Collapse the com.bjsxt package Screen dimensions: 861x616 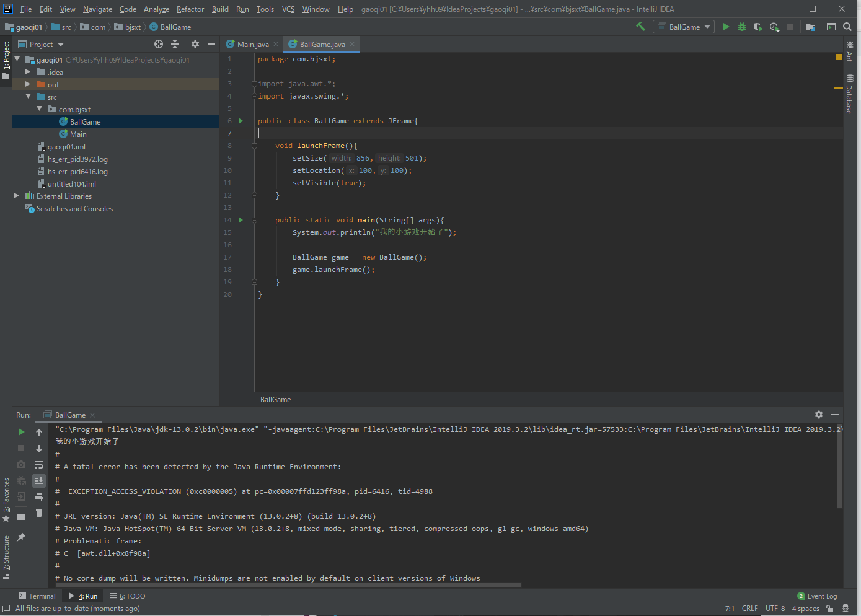[x=40, y=109]
